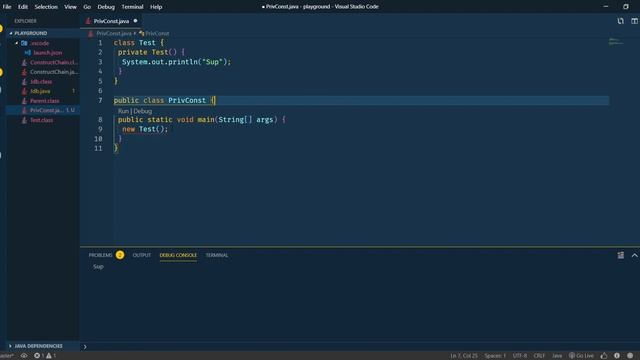640x360 pixels.
Task: Open launch.json in the explorer
Action: pos(48,53)
